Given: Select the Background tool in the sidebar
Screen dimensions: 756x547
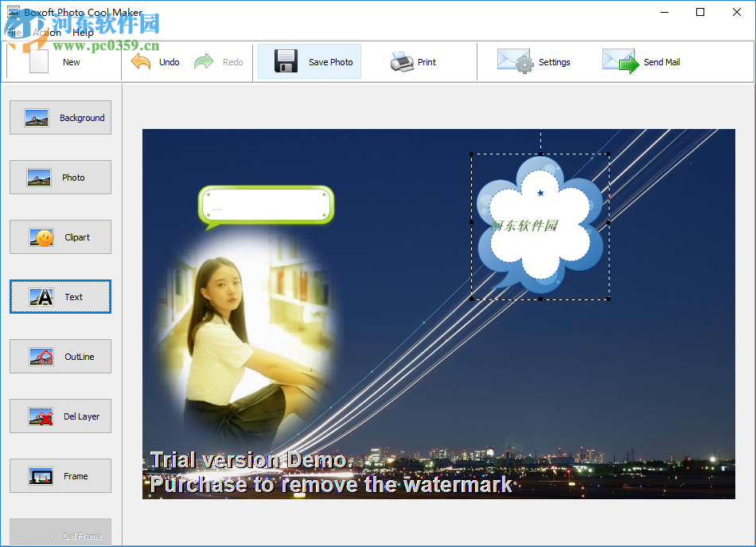Looking at the screenshot, I should [60, 117].
